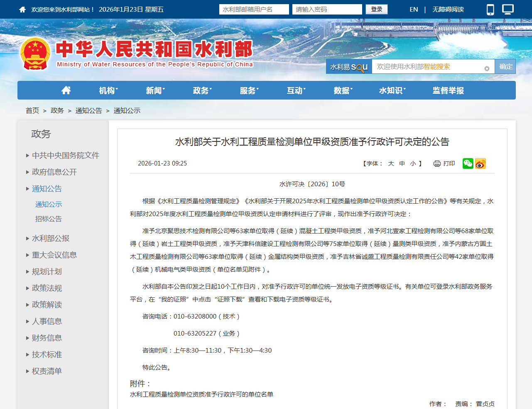Set font size to small (小)
Viewport: 532px width, 409px height.
[x=413, y=163]
